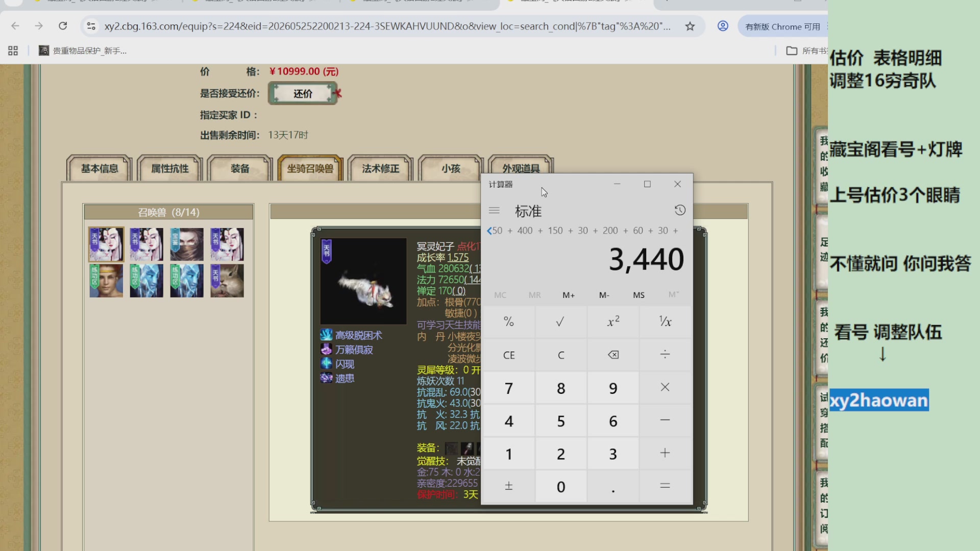The height and width of the screenshot is (551, 980).
Task: Switch to 基本信息 tab
Action: (100, 168)
